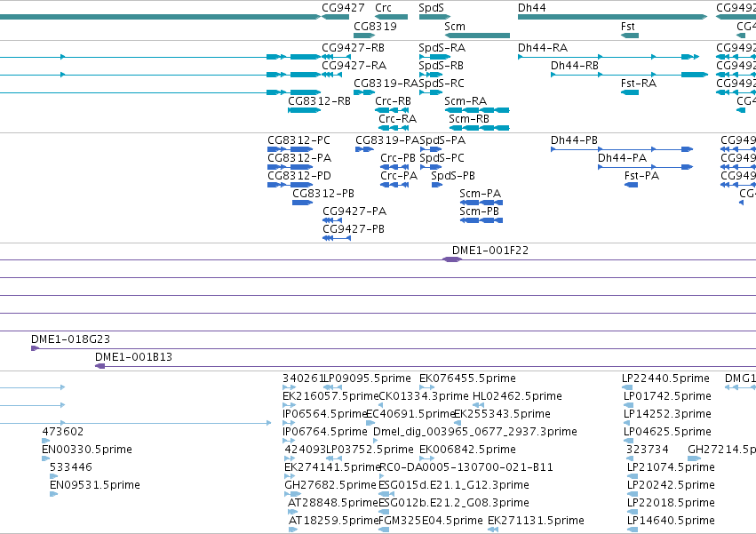
Task: Click protein Dh44-PA
Action: [x=646, y=167]
